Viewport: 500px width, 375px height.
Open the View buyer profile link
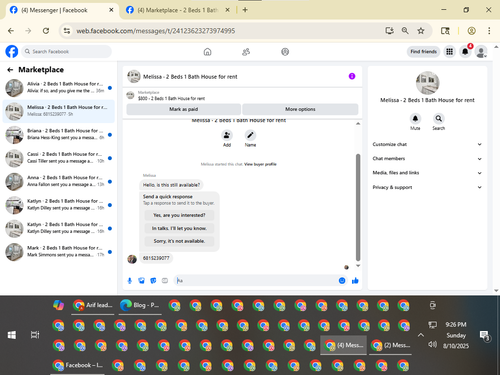click(260, 164)
